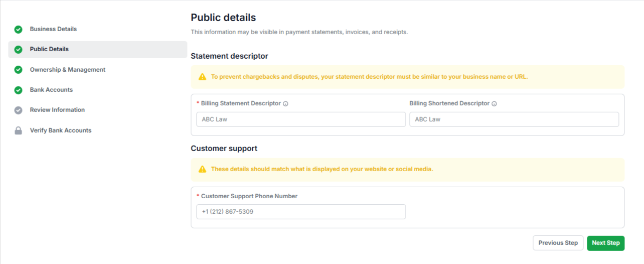Click into the Customer Support Phone Number field
Viewport: 644px width, 264px height.
click(x=301, y=212)
